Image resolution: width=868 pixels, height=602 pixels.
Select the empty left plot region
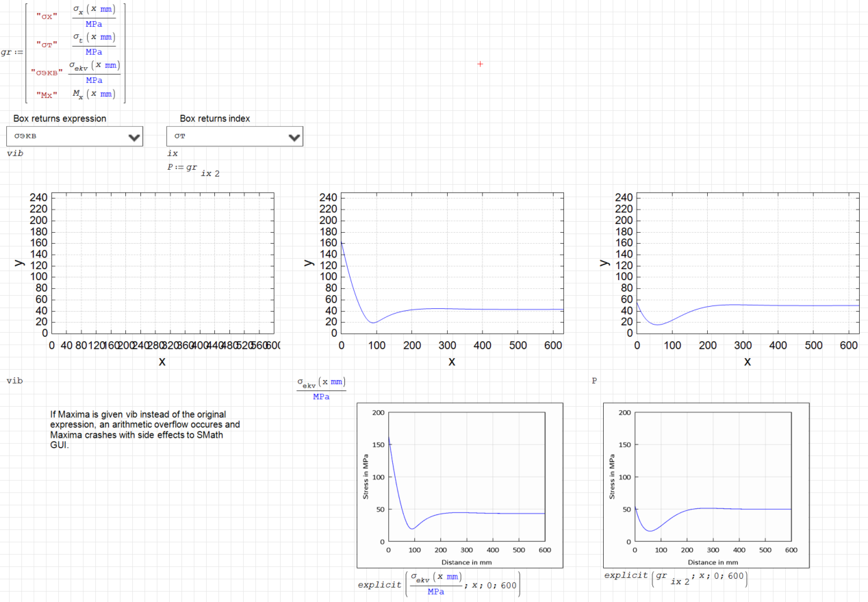162,264
